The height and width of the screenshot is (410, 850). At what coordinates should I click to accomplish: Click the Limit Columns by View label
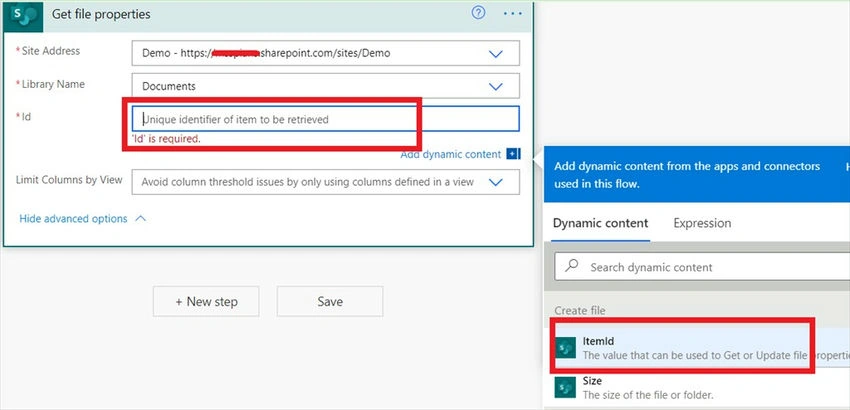click(69, 180)
